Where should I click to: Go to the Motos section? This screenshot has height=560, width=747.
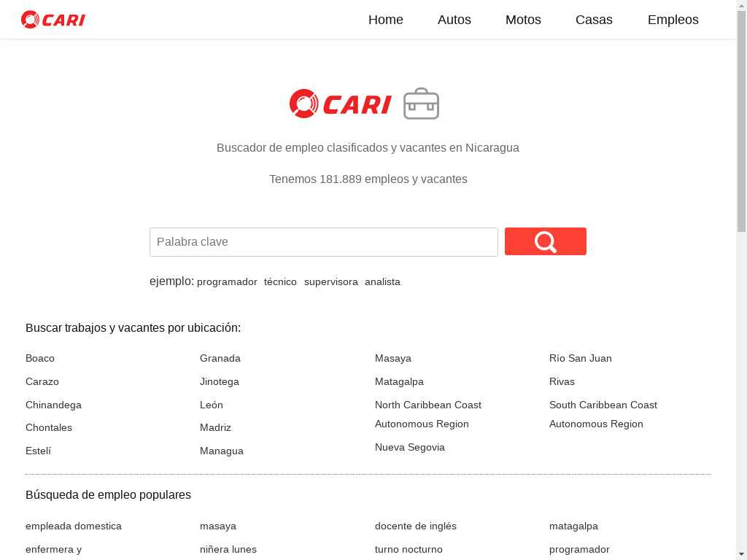pyautogui.click(x=523, y=20)
